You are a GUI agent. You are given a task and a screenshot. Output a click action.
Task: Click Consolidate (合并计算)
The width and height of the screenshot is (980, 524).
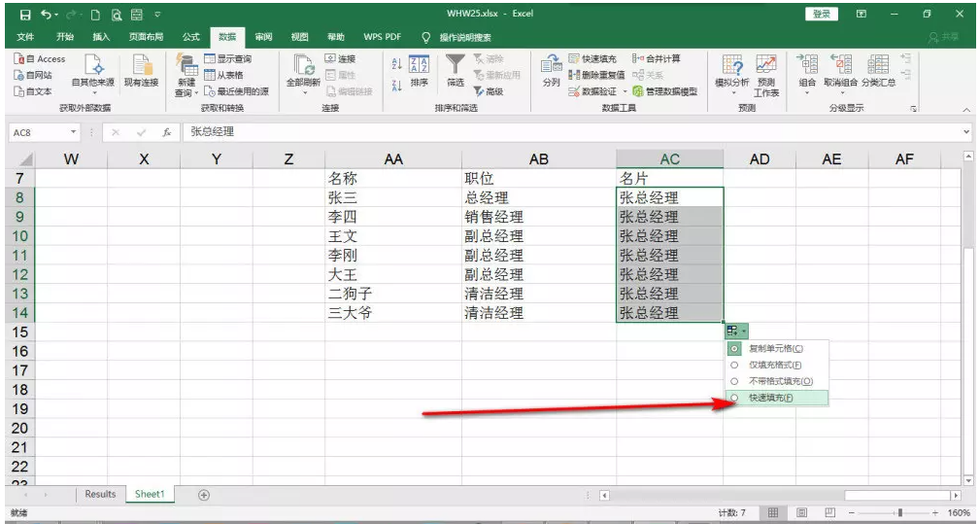pos(657,58)
